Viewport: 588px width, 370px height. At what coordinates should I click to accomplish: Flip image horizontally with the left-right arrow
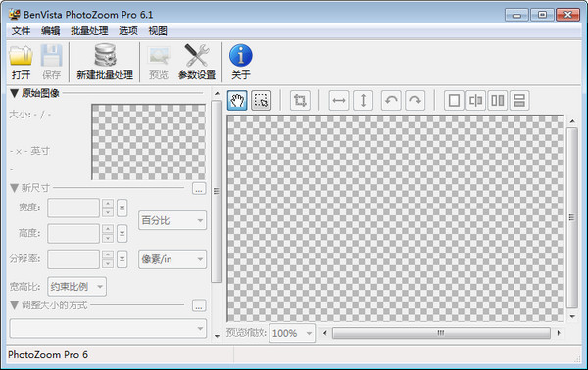pos(339,101)
